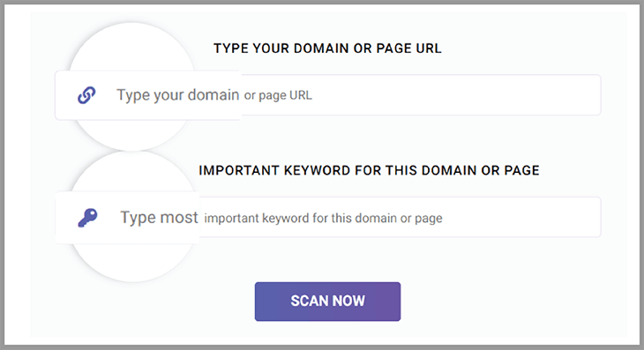Screen dimensions: 644x350
Task: Click the chain link icon
Action: pos(86,95)
